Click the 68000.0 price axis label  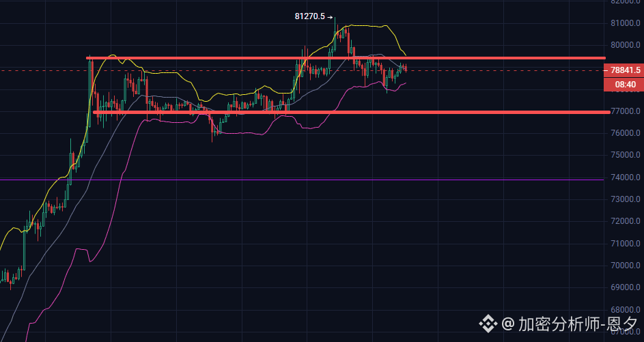tap(625, 309)
